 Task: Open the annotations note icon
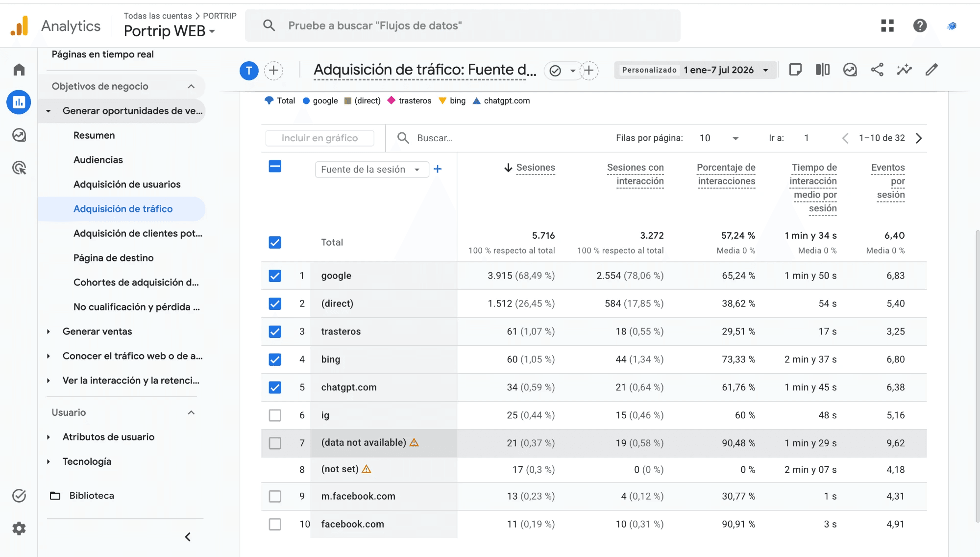795,70
